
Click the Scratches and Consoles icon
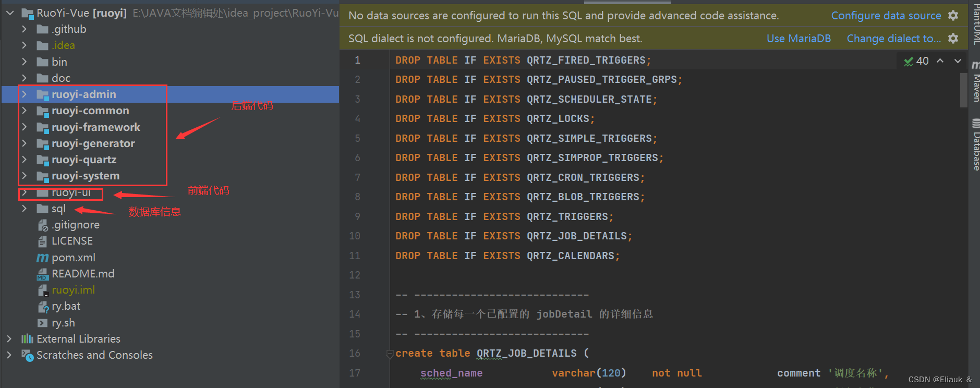pos(28,355)
